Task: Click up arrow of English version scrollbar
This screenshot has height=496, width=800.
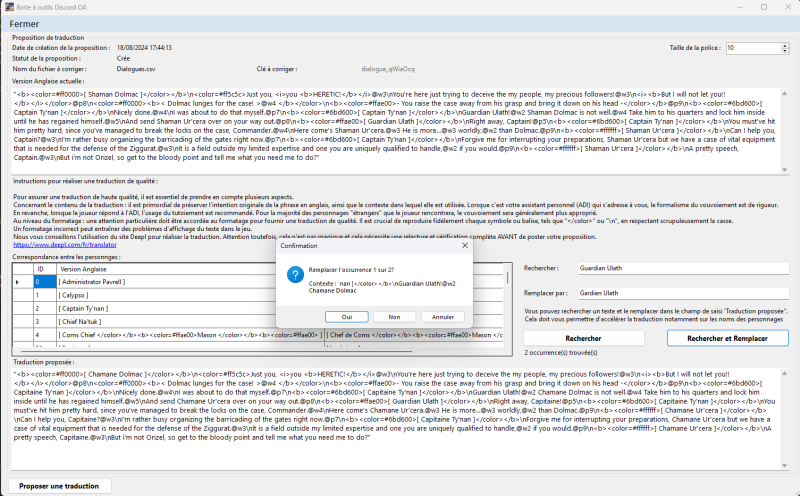Action: click(x=785, y=93)
